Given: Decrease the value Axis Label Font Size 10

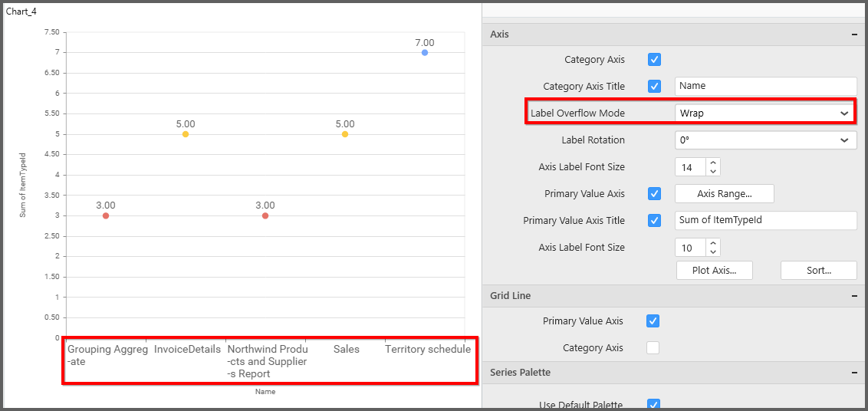Looking at the screenshot, I should (x=713, y=252).
